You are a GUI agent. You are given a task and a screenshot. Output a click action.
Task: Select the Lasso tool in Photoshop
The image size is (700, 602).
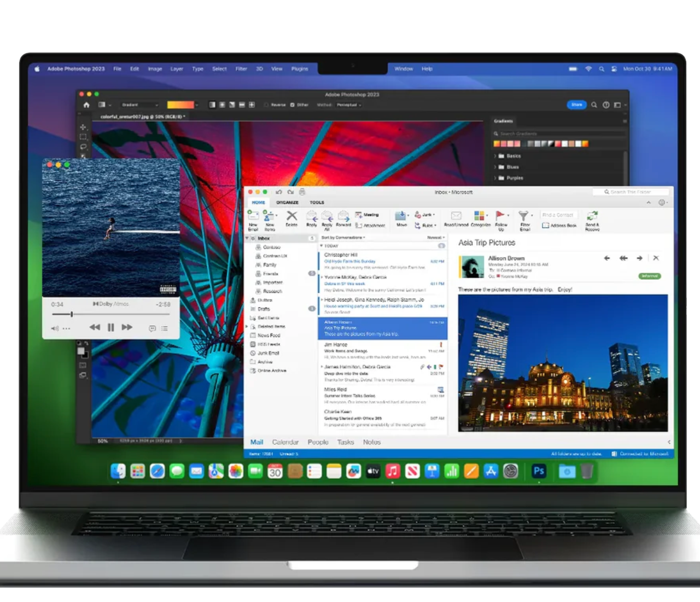pyautogui.click(x=83, y=146)
